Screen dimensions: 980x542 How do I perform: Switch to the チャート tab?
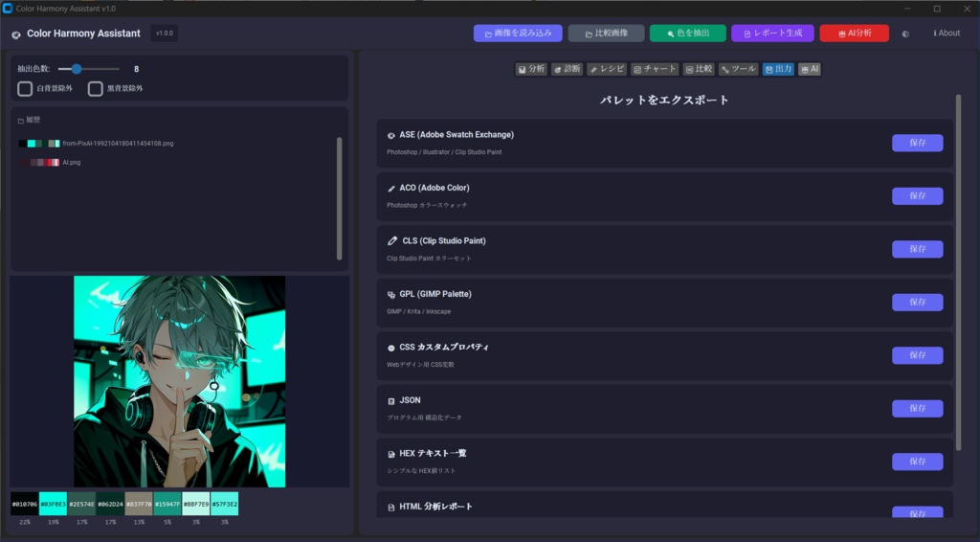655,69
